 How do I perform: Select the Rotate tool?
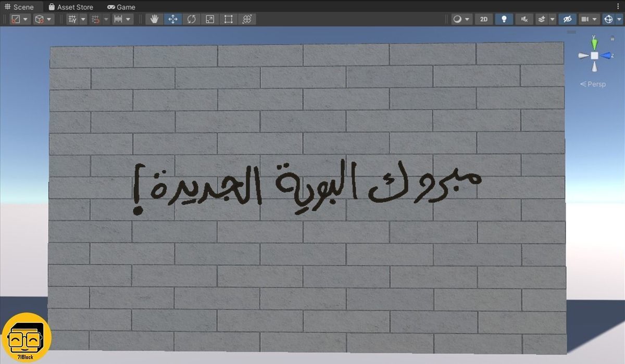coord(191,19)
